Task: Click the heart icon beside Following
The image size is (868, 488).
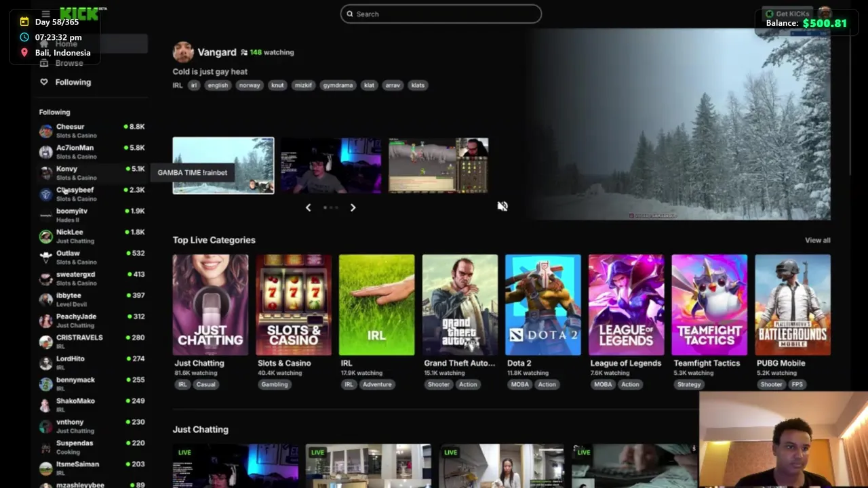Action: pyautogui.click(x=44, y=82)
